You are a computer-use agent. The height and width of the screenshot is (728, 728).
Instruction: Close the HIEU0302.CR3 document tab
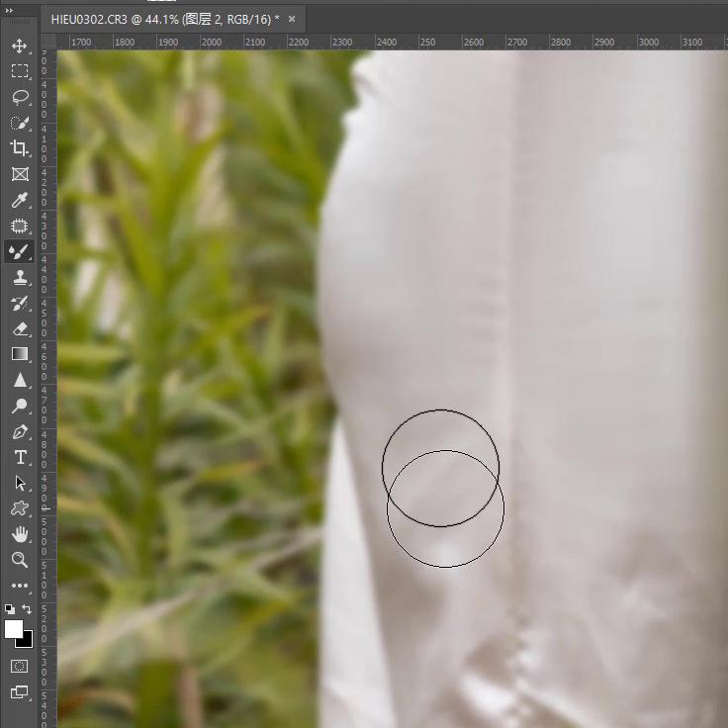(292, 19)
